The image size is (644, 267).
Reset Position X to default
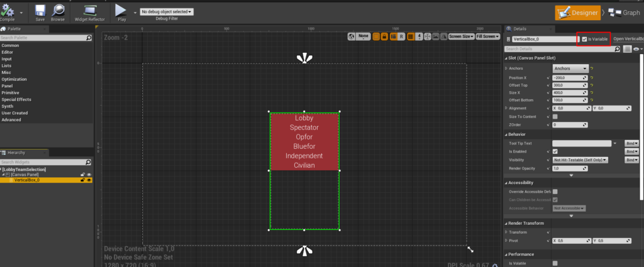pos(592,77)
